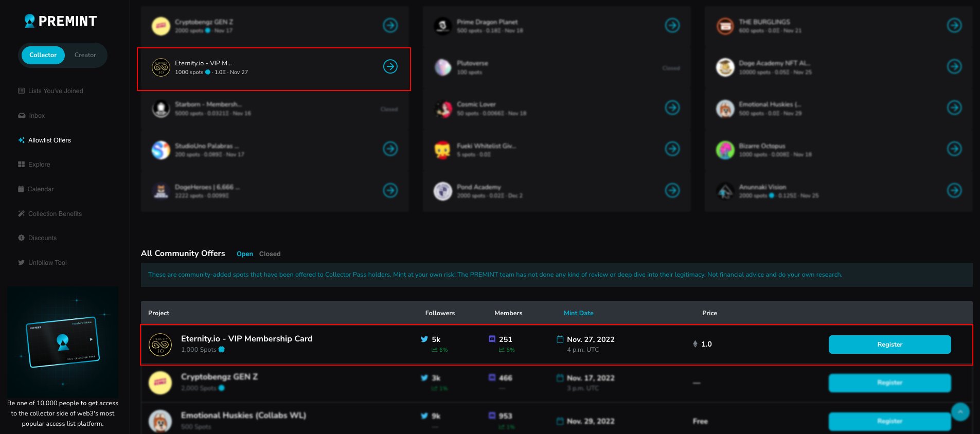Click the Price column header
Viewport: 980px width, 434px height.
tap(709, 313)
